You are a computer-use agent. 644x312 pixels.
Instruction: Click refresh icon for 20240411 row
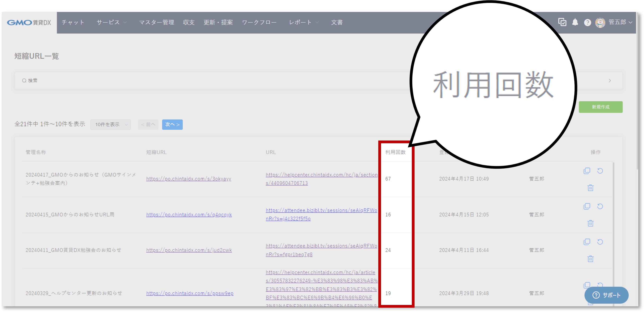pyautogui.click(x=600, y=242)
